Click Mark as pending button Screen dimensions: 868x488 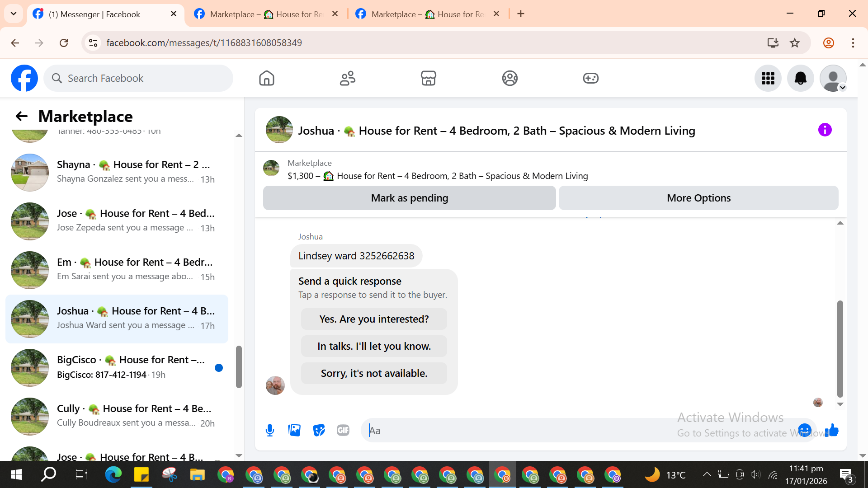tap(409, 198)
